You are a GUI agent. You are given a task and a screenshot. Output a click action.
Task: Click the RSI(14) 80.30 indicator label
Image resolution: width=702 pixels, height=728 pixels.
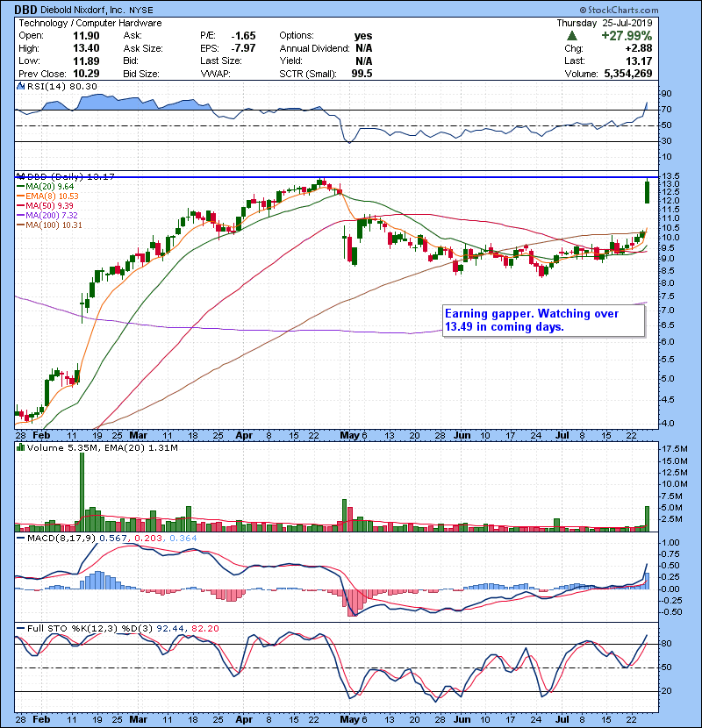(x=61, y=86)
